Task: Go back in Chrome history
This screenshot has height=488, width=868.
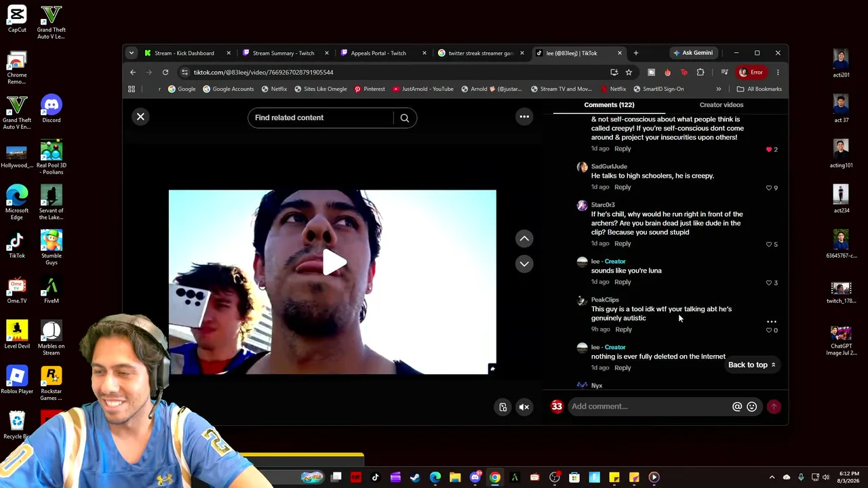Action: click(x=133, y=73)
